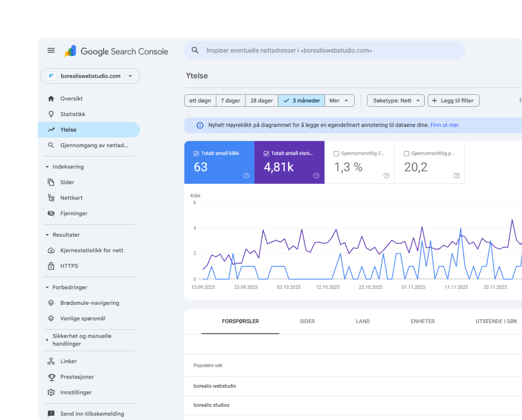Click the Google Search Console logo
Screen dimensions: 522x420
[116, 51]
